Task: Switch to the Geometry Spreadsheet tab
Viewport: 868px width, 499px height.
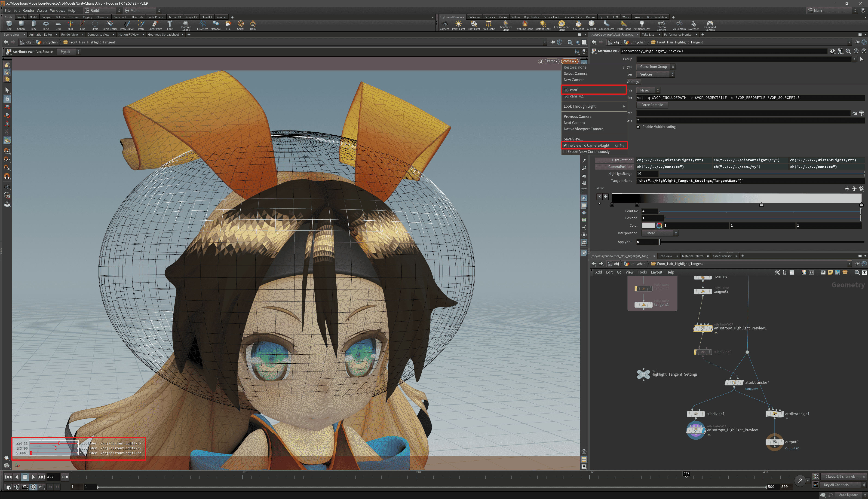Action: click(163, 34)
